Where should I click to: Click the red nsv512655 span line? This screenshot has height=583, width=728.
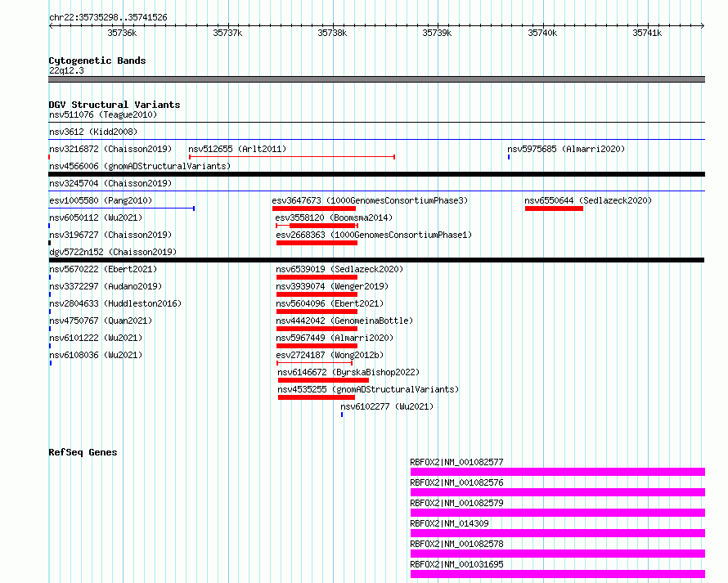tap(291, 157)
